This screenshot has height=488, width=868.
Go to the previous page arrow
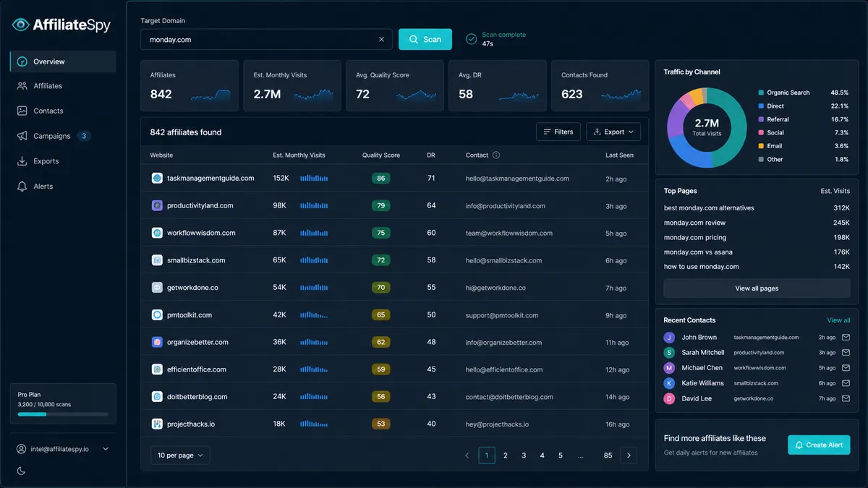pos(467,455)
